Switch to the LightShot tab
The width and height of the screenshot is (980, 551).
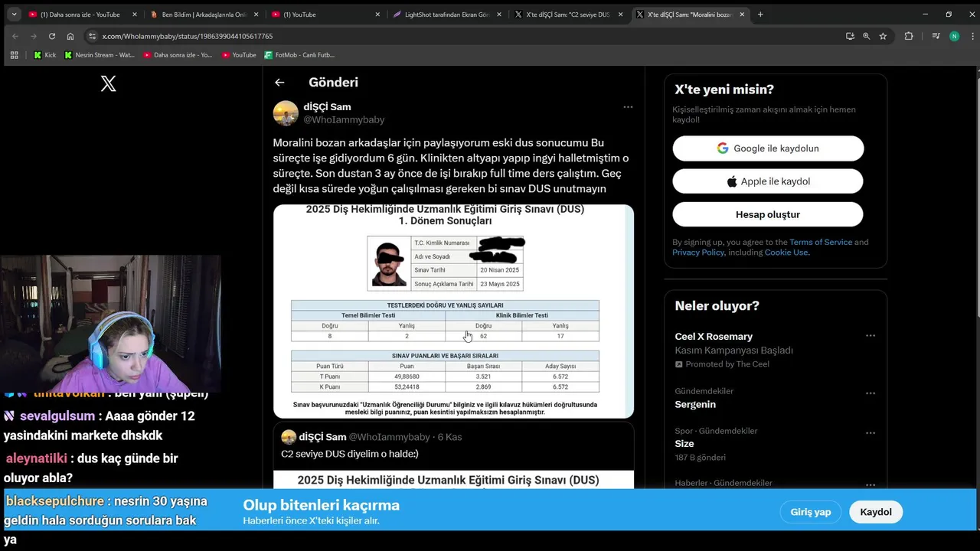[x=448, y=15]
